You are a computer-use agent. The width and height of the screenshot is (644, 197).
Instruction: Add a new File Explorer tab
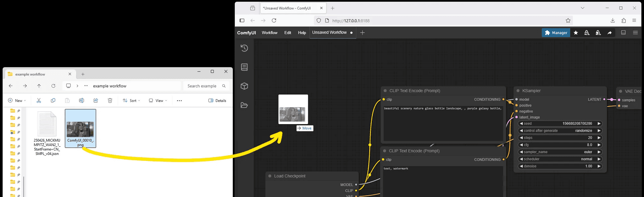[83, 74]
